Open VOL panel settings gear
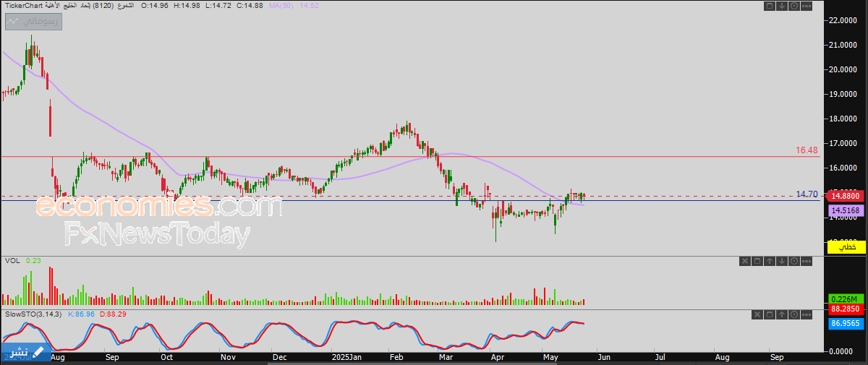The image size is (868, 365). tap(794, 261)
